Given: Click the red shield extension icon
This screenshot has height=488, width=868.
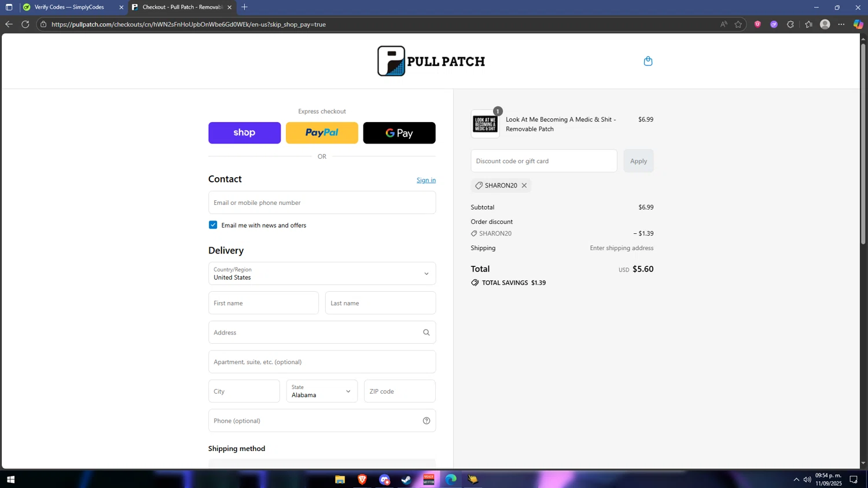Looking at the screenshot, I should 757,24.
